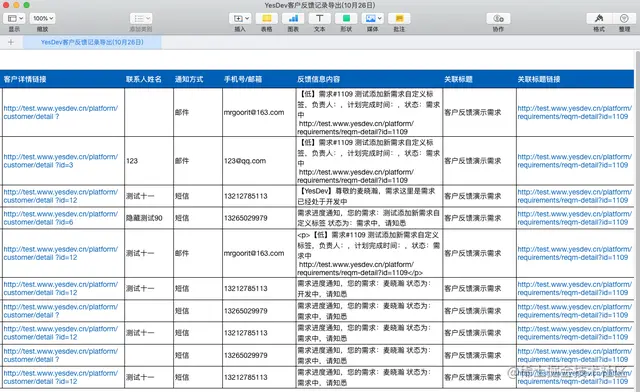Viewport: 640px width, 392px height.
Task: Click the 文本 text box icon
Action: pos(320,18)
